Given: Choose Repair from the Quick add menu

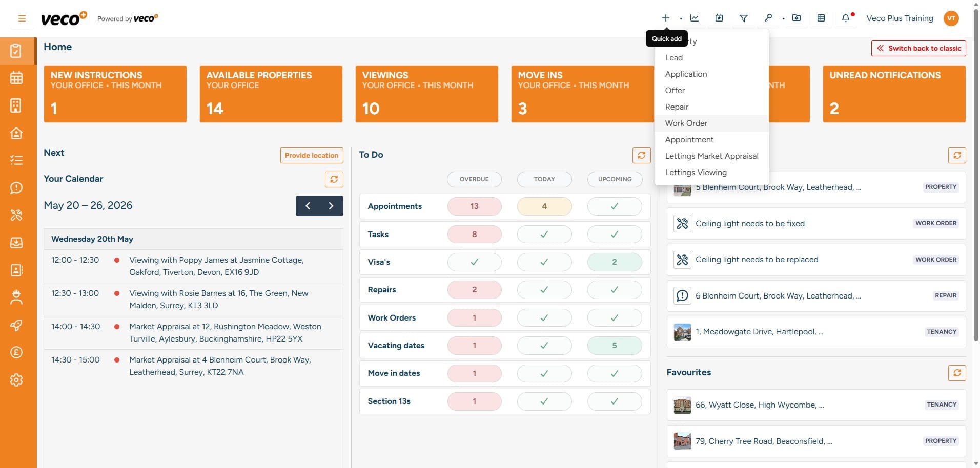Looking at the screenshot, I should coord(711,107).
